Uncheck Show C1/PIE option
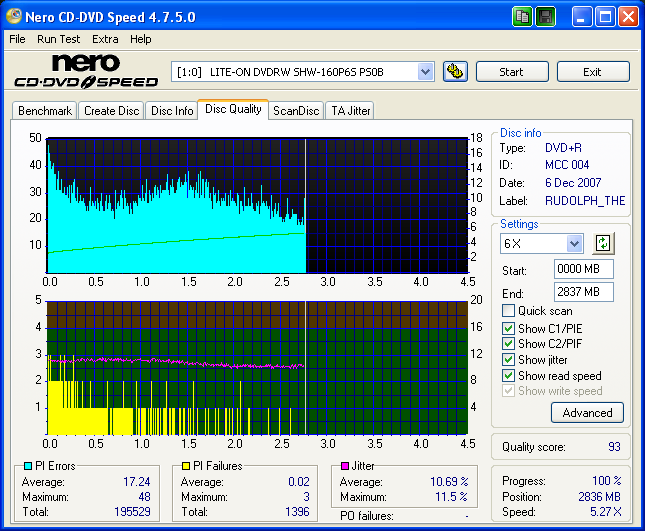645x531 pixels. coord(508,328)
